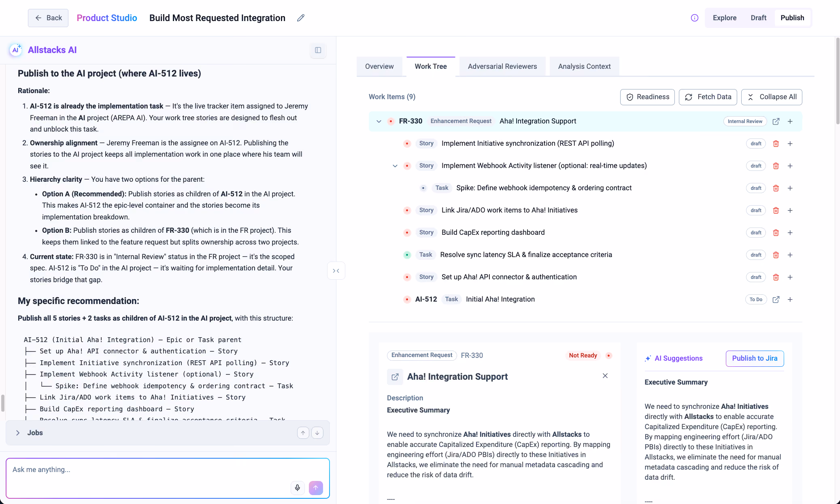Click the chat panel scrollbar thumb
This screenshot has width=840, height=504.
pos(3,403)
